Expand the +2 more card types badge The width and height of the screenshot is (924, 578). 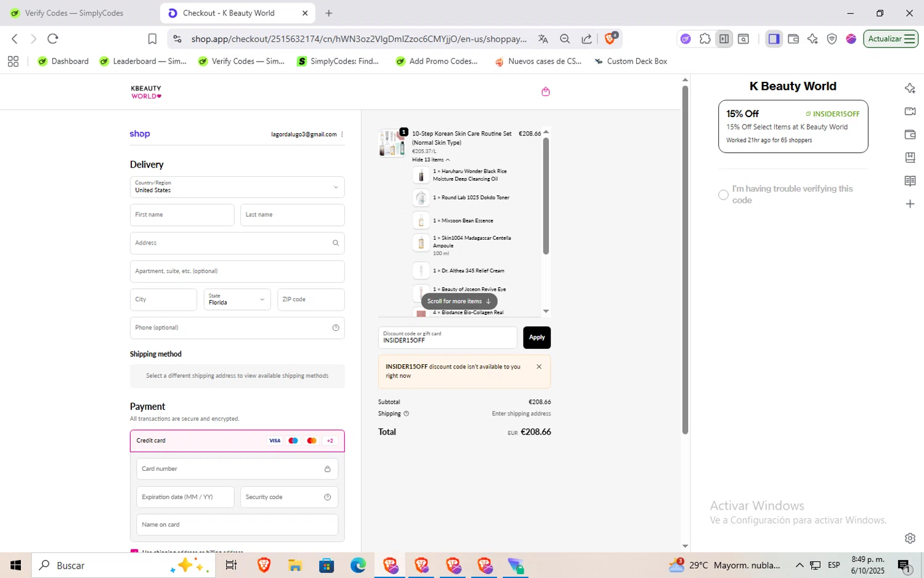click(330, 441)
